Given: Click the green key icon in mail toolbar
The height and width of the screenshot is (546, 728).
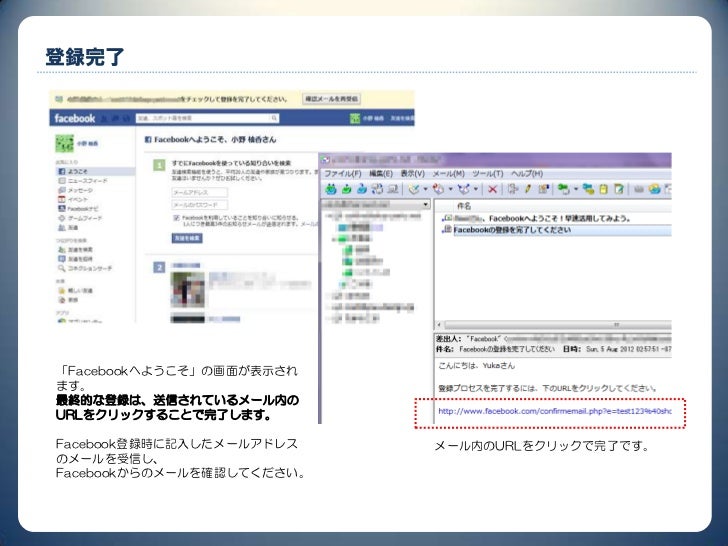Looking at the screenshot, I should [x=563, y=189].
